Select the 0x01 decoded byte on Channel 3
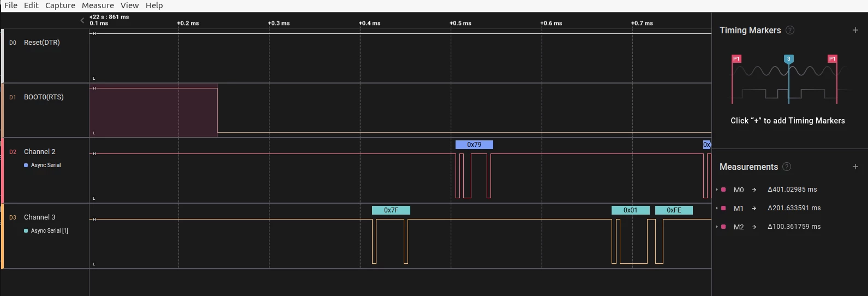This screenshot has height=296, width=868. [x=630, y=210]
